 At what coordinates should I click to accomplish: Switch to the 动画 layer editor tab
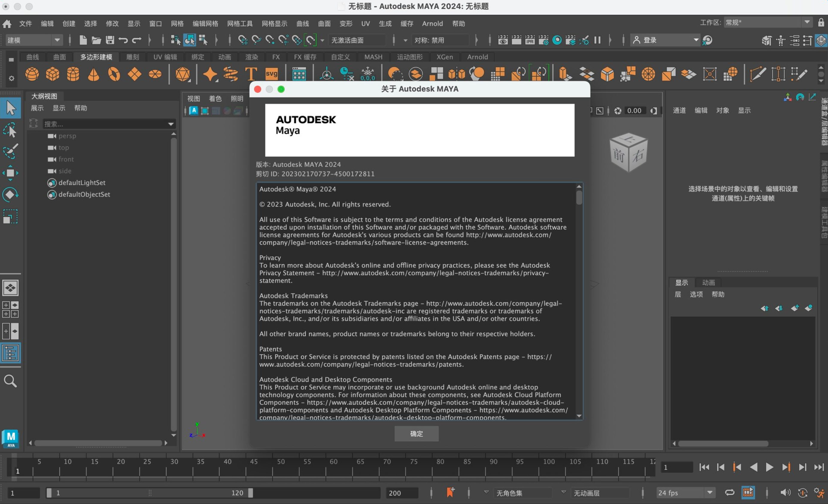tap(708, 283)
